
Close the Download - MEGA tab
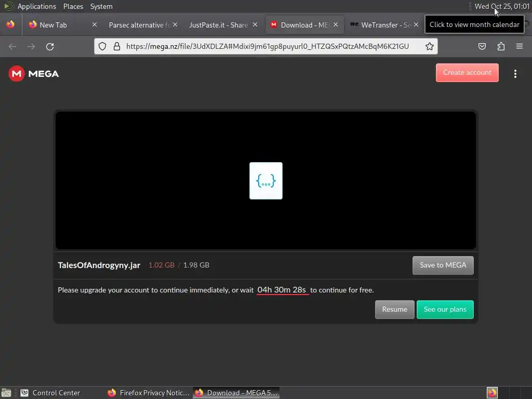(336, 24)
